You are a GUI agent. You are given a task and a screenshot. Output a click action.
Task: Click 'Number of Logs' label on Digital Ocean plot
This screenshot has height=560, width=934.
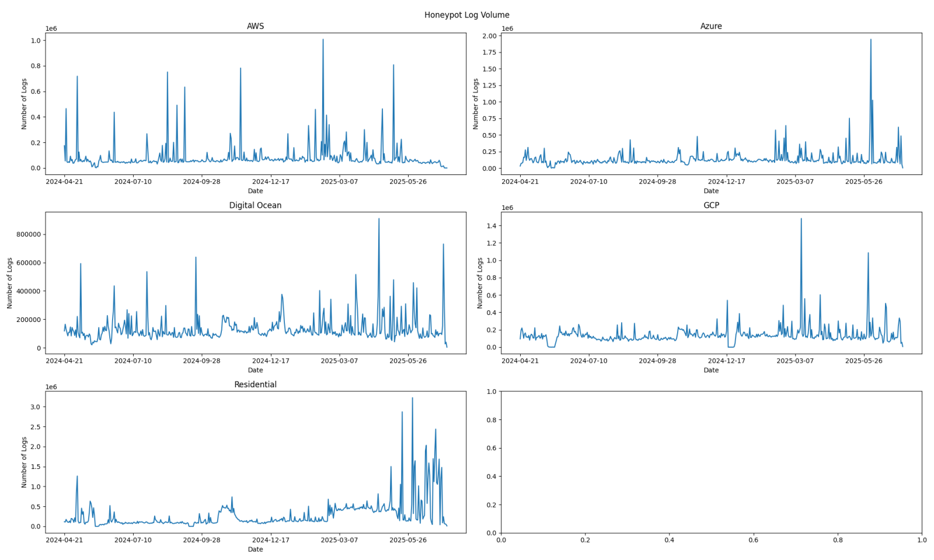[x=10, y=283]
